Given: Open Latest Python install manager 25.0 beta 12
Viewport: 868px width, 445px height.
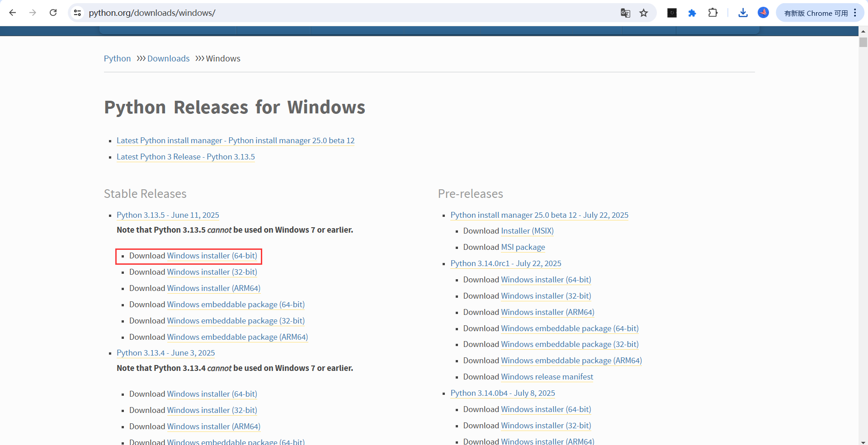Looking at the screenshot, I should [x=236, y=141].
